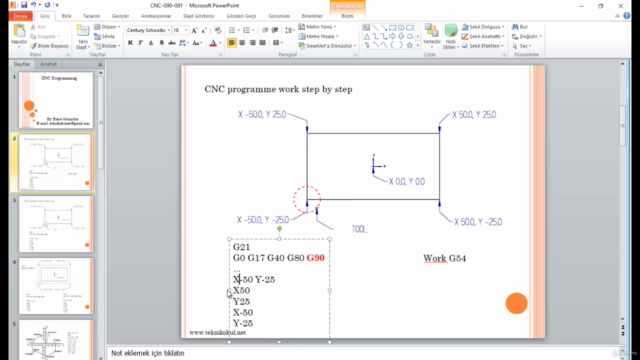Click SmartArt'a Dönüştür button
This screenshot has width=640, height=360.
coord(327,46)
